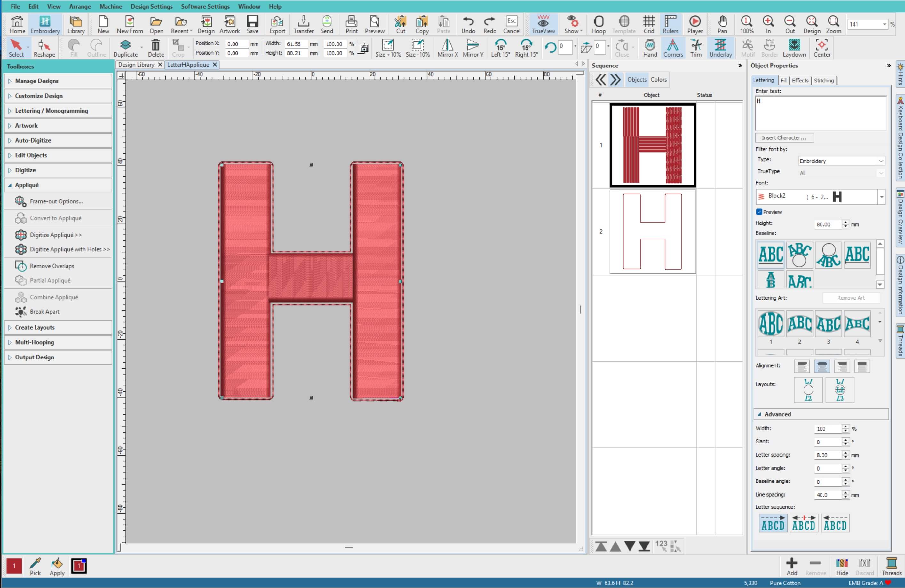Expand Output Design toolbox
The width and height of the screenshot is (905, 588).
[x=58, y=357]
